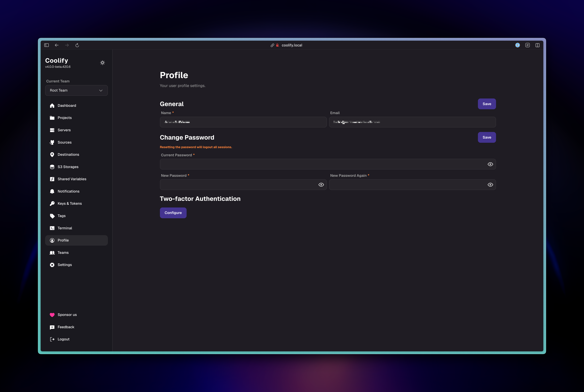Toggle visibility of New Password Again

tap(490, 185)
